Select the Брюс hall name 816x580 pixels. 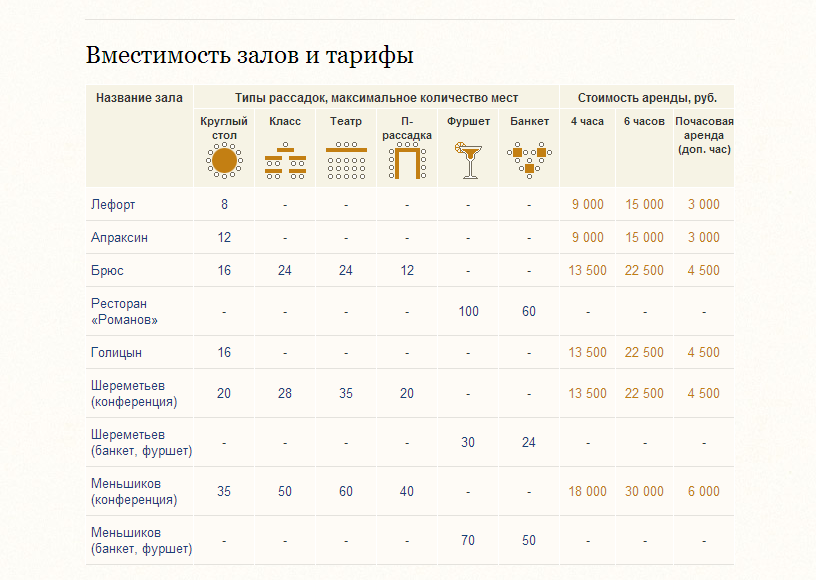pyautogui.click(x=107, y=270)
